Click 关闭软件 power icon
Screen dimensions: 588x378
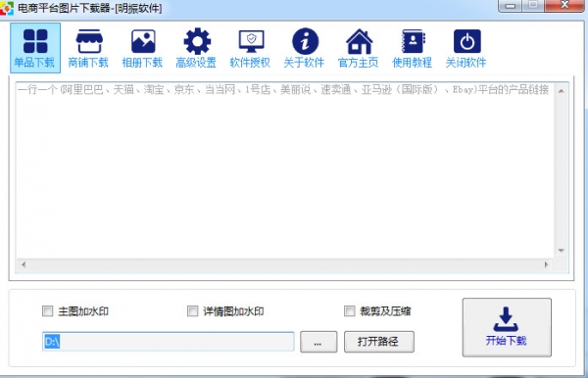pos(466,48)
